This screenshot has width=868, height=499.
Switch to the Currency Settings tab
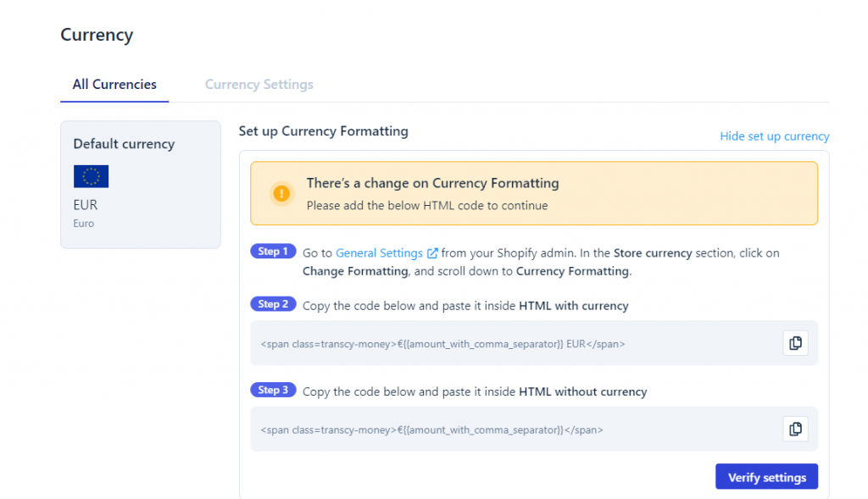click(x=259, y=84)
